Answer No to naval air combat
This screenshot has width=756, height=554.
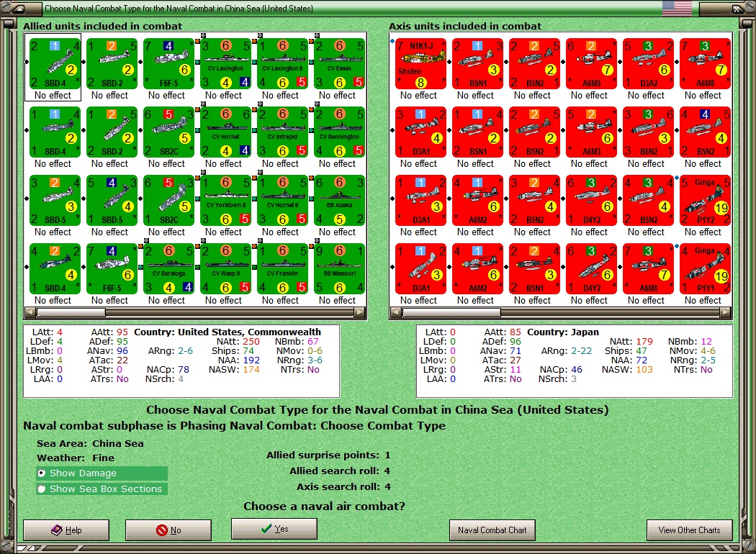click(x=168, y=530)
